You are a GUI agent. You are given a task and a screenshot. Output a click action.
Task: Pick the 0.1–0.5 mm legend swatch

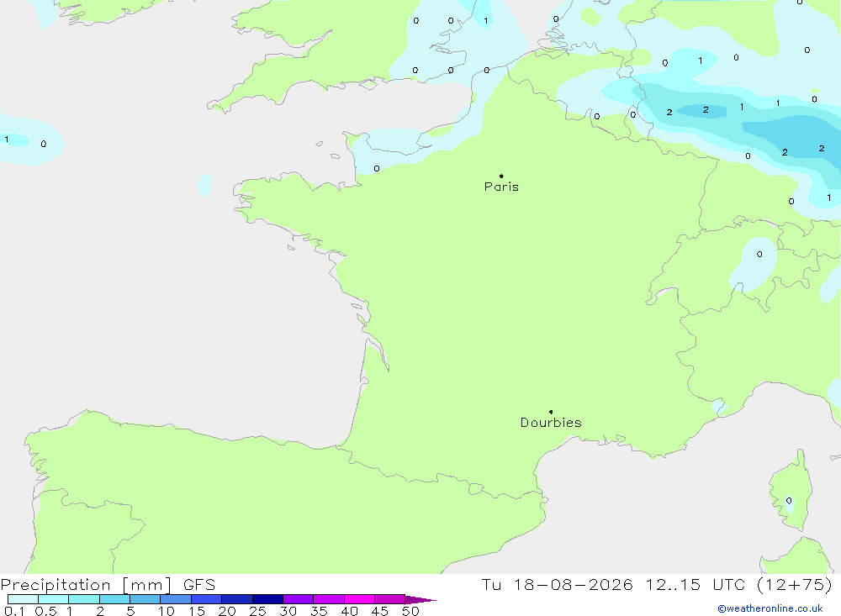23,599
